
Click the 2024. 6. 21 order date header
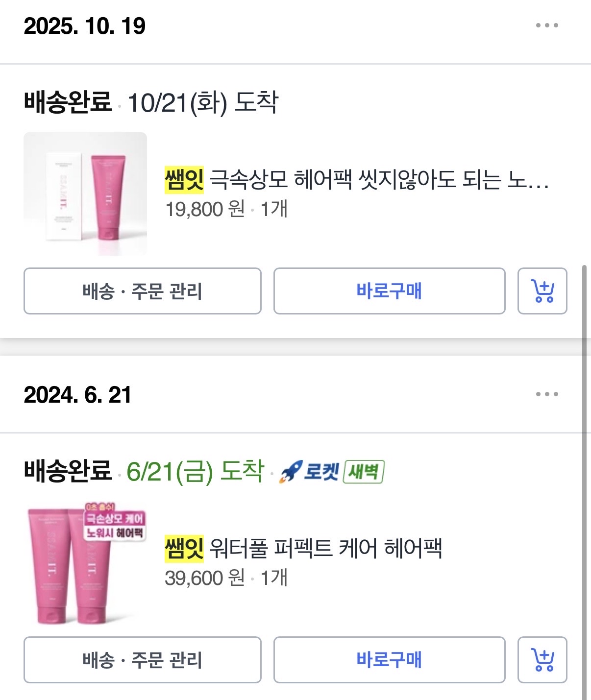tap(78, 395)
